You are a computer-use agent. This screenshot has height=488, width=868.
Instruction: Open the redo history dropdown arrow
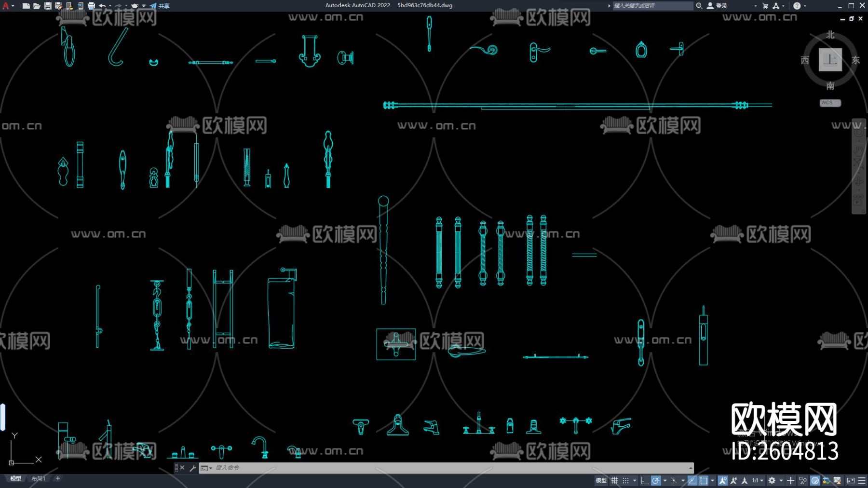[x=126, y=6]
